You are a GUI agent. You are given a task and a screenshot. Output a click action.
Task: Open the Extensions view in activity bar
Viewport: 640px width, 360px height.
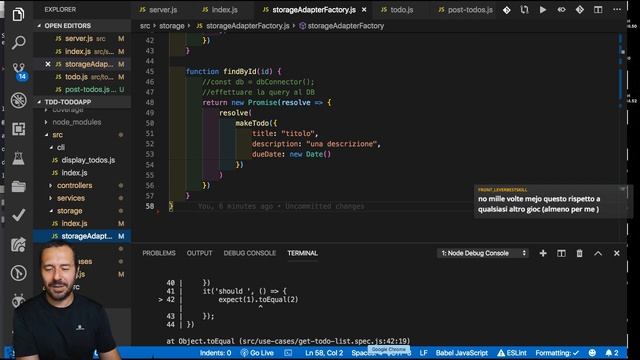point(18,129)
